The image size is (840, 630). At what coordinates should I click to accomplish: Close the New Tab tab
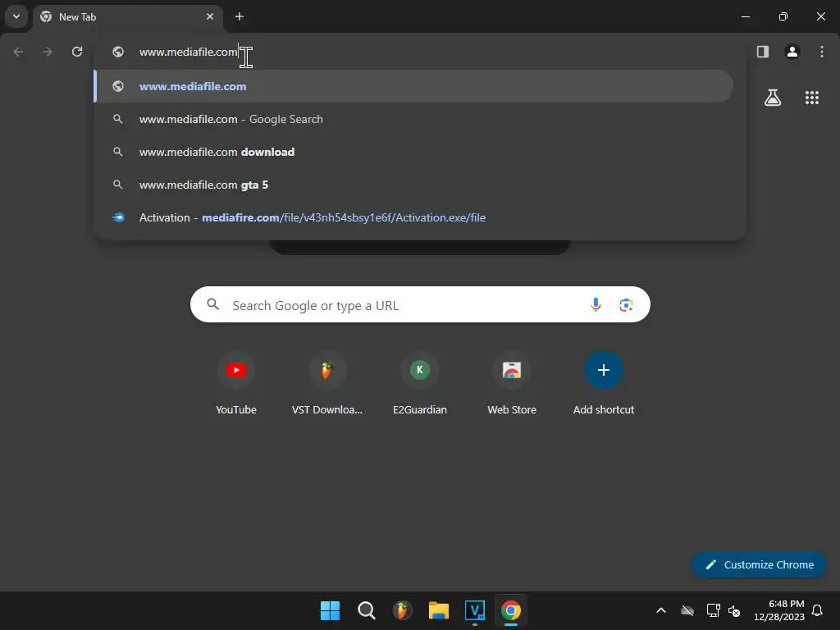pyautogui.click(x=210, y=16)
